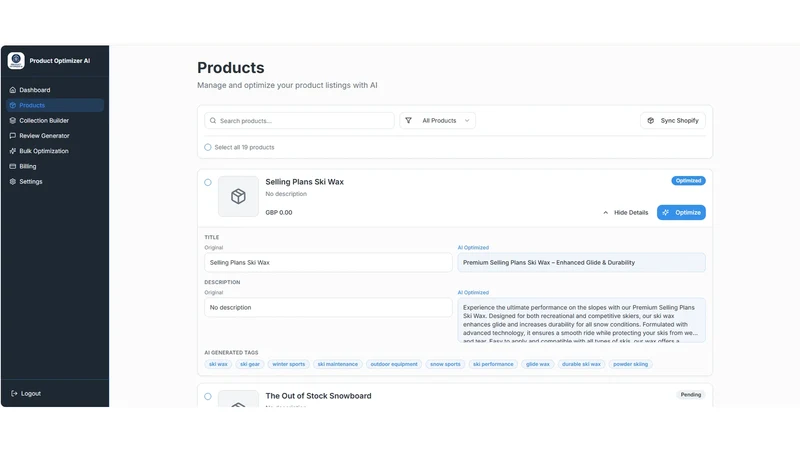
Task: Click the 'glide wax' tag
Action: point(538,364)
